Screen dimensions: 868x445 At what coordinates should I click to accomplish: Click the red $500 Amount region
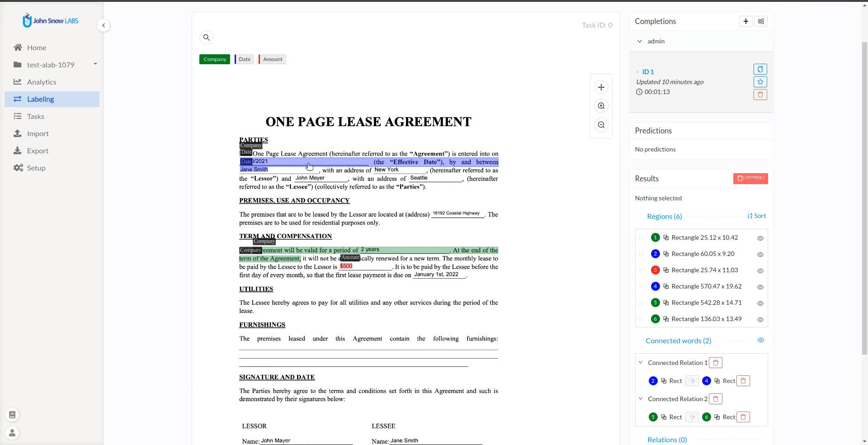point(346,266)
